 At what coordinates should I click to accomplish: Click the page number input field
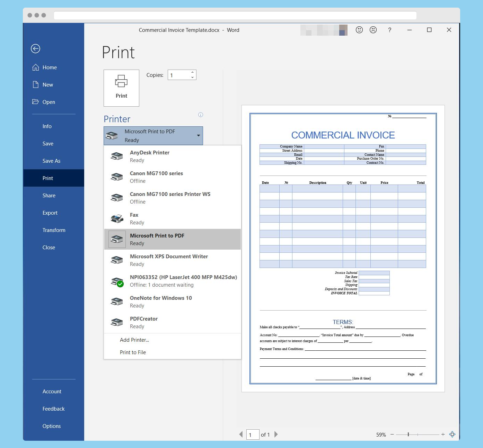pos(253,434)
